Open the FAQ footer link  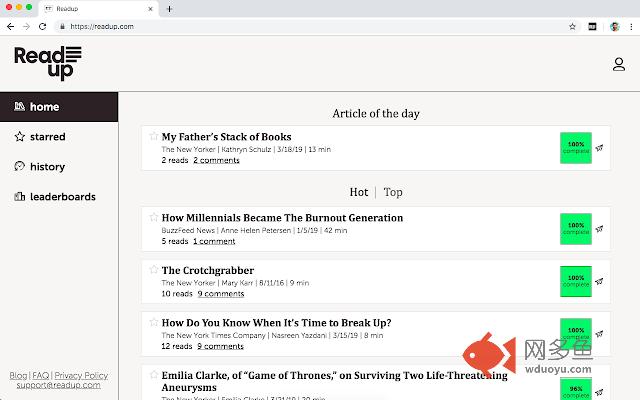(40, 375)
